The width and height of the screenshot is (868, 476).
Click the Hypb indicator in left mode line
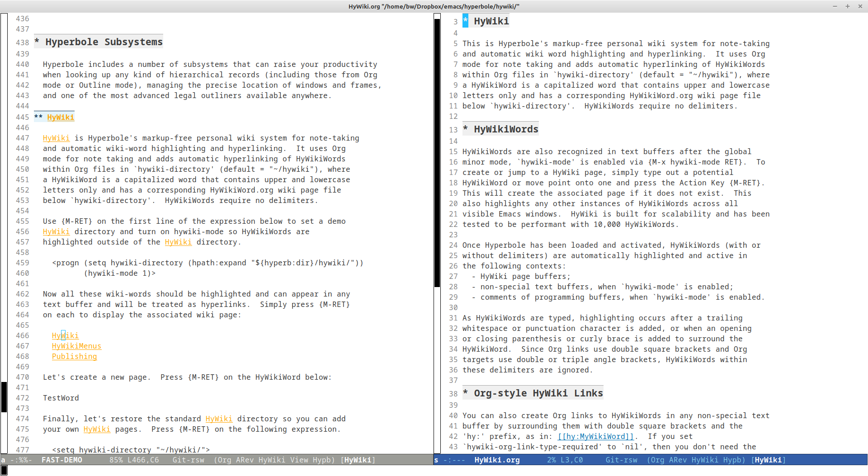(322, 460)
